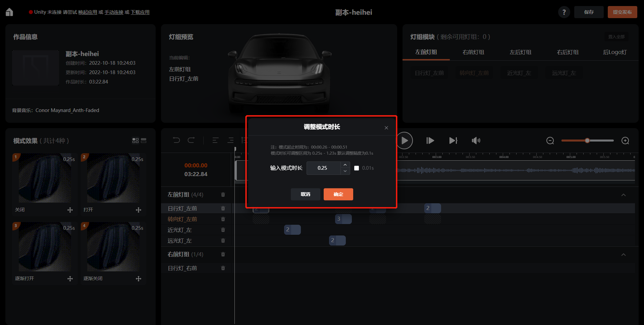Delete the 日行灯_右前 track

pos(223,268)
